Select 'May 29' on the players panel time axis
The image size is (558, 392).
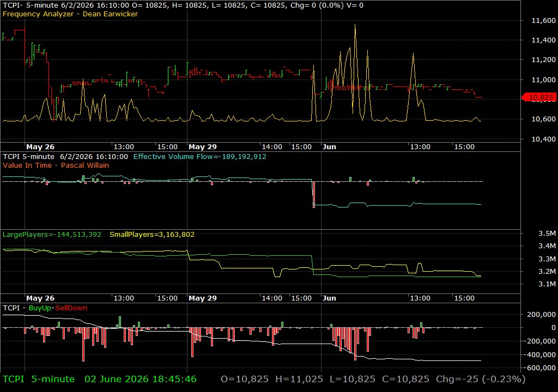pos(203,298)
